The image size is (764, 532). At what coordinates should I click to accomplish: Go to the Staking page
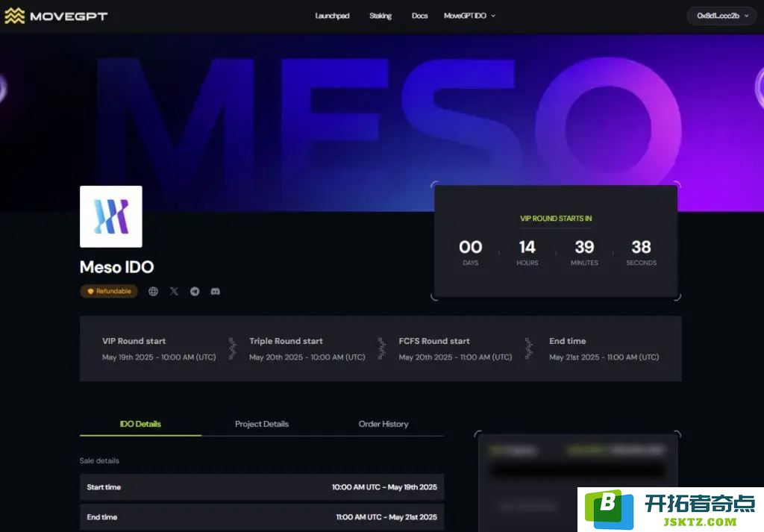click(380, 16)
